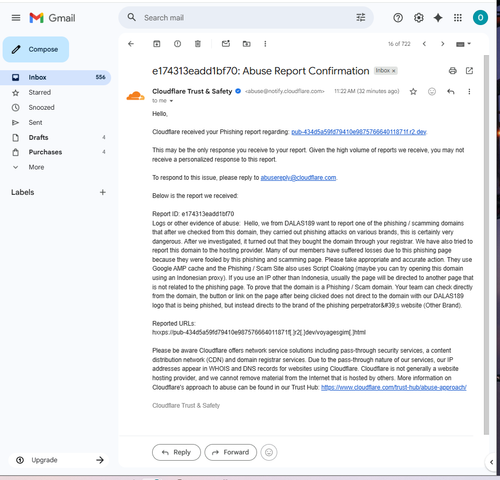Click the Gmail logo

pos(52,18)
